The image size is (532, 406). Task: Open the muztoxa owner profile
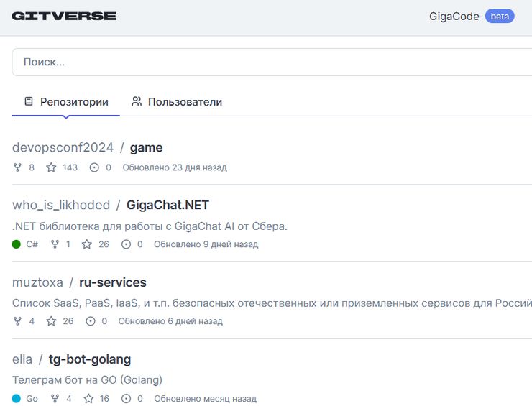(37, 282)
